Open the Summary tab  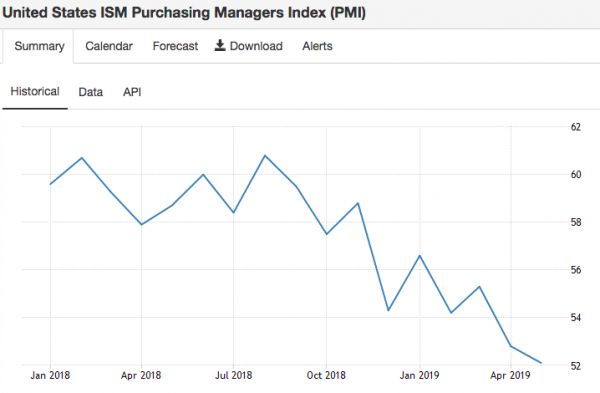[x=39, y=46]
